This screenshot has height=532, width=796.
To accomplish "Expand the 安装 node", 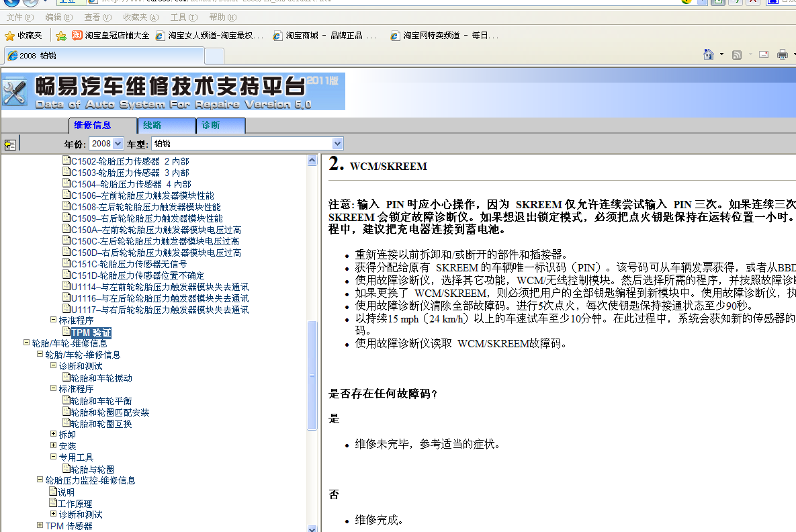I will point(53,445).
